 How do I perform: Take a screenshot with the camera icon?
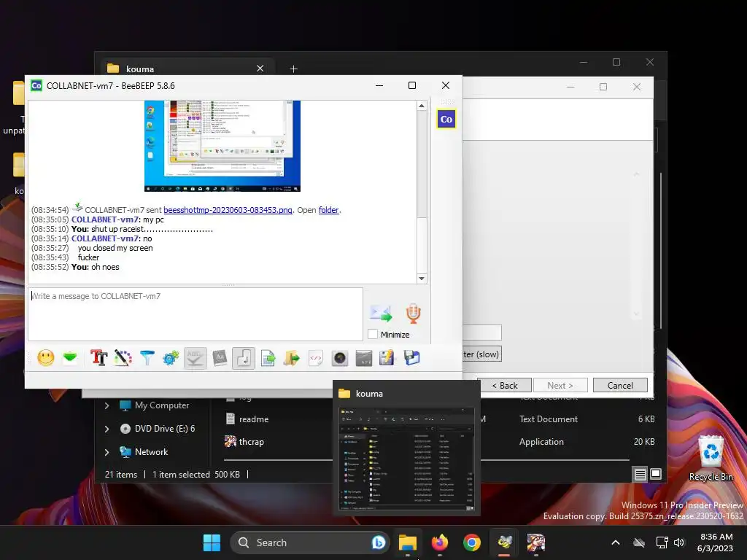pyautogui.click(x=340, y=357)
